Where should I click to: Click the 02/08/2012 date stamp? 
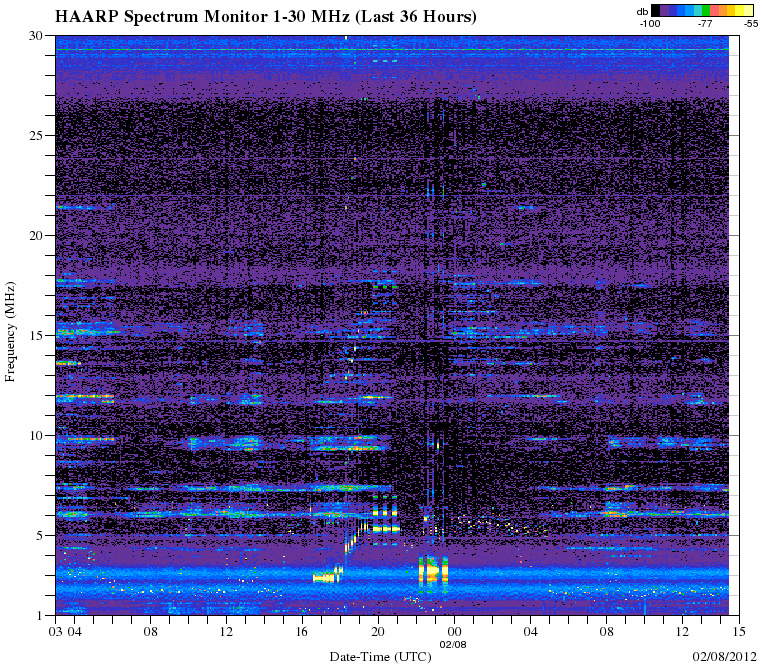[x=724, y=656]
